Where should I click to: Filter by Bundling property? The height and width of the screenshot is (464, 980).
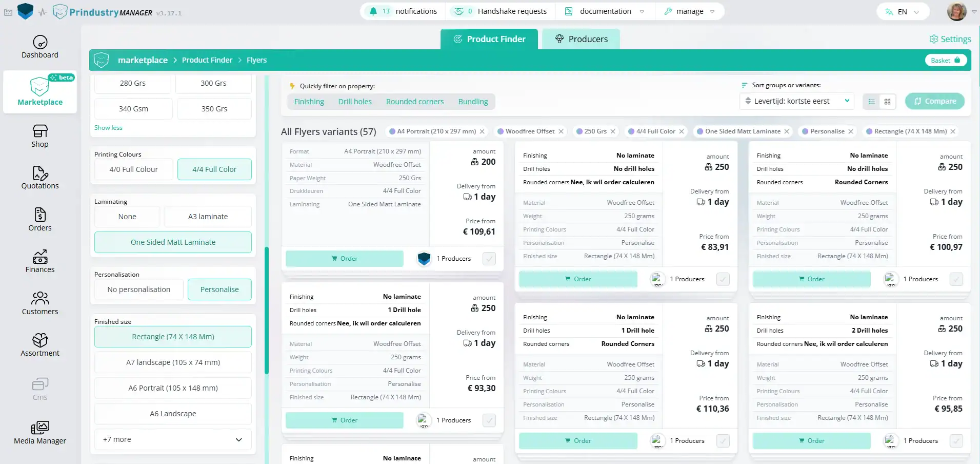(473, 102)
